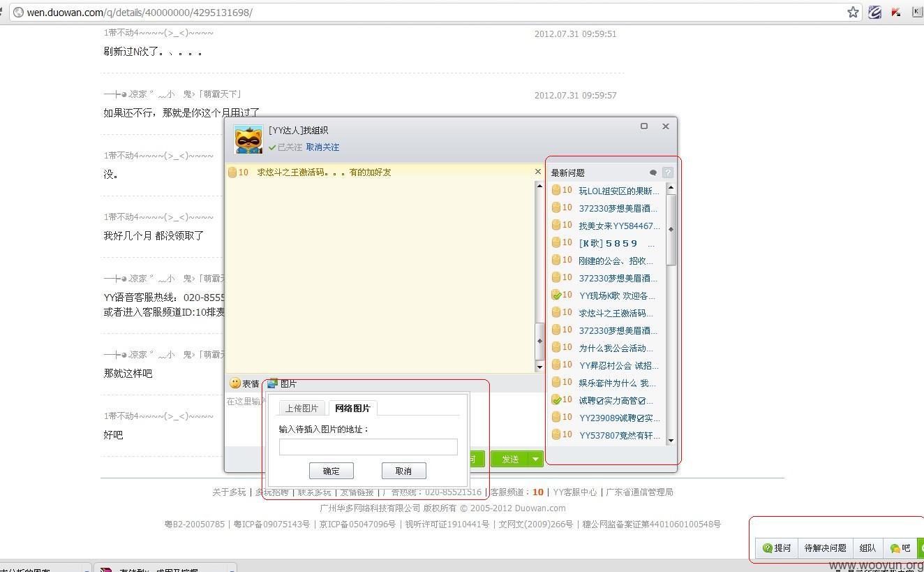Focus the image URL input field
Viewport: 924px width, 572px height.
click(x=368, y=447)
